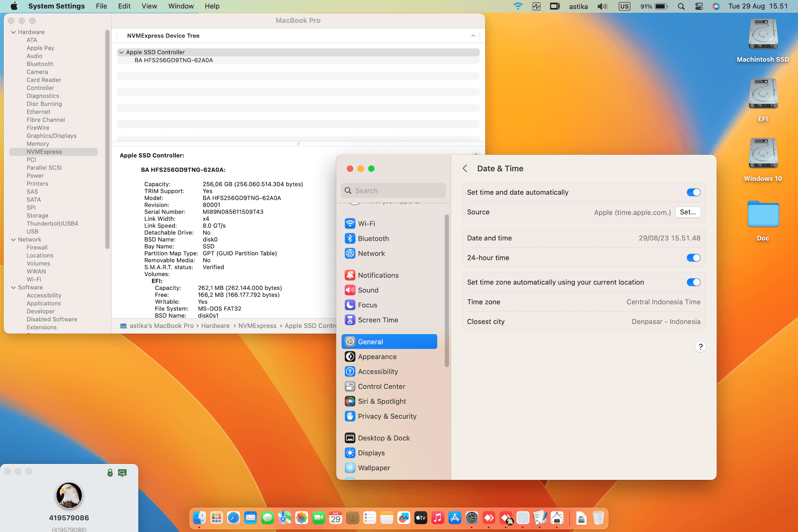
Task: Open Siri & Spotlight settings
Action: tap(382, 401)
